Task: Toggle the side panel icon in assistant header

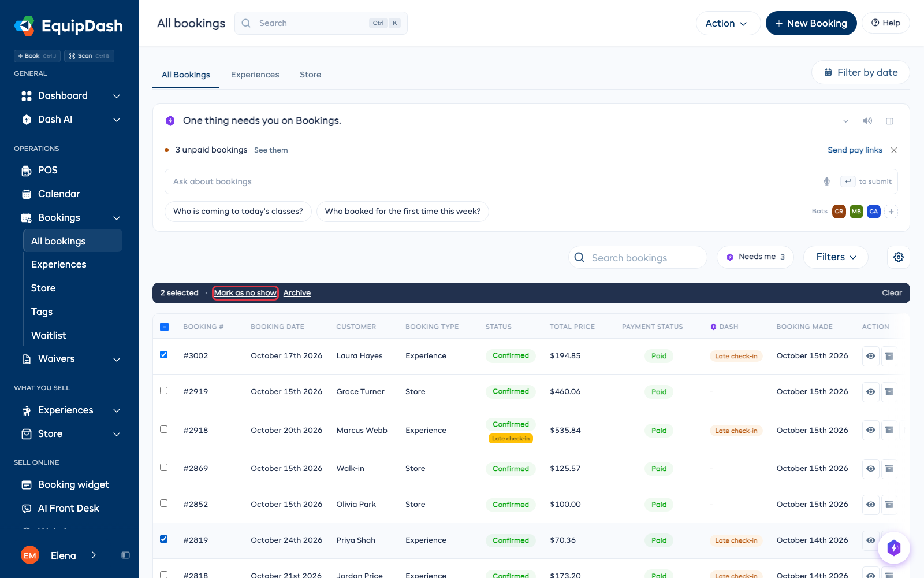Action: (890, 121)
